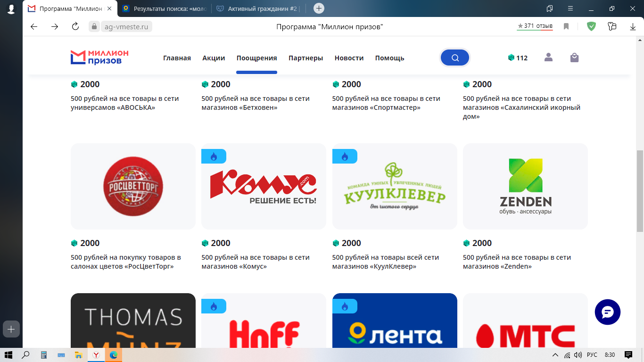Image resolution: width=644 pixels, height=362 pixels.
Task: Go forward to the next page
Action: point(55,26)
